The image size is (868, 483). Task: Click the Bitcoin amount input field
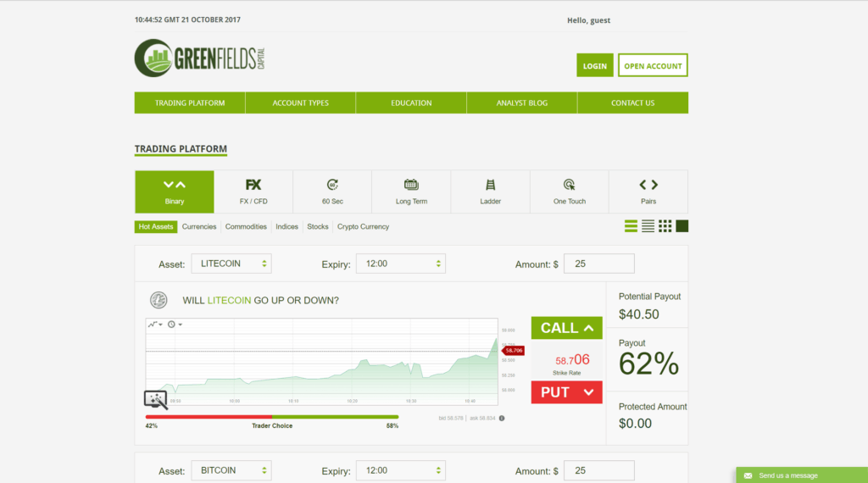pyautogui.click(x=599, y=470)
